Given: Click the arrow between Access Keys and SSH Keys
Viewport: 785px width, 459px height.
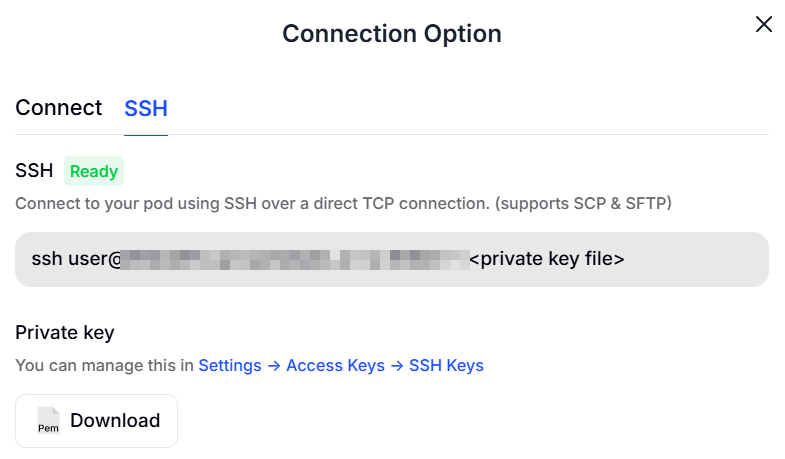Looking at the screenshot, I should 396,365.
